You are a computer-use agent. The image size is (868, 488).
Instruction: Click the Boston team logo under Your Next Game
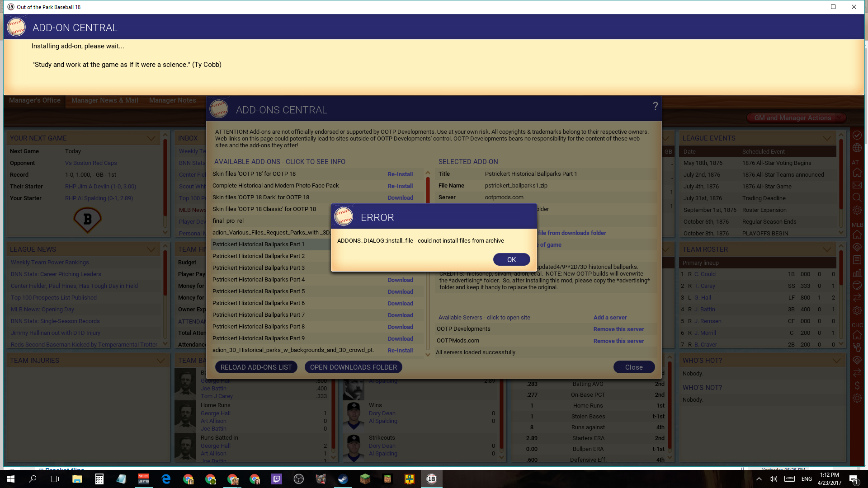pyautogui.click(x=87, y=219)
